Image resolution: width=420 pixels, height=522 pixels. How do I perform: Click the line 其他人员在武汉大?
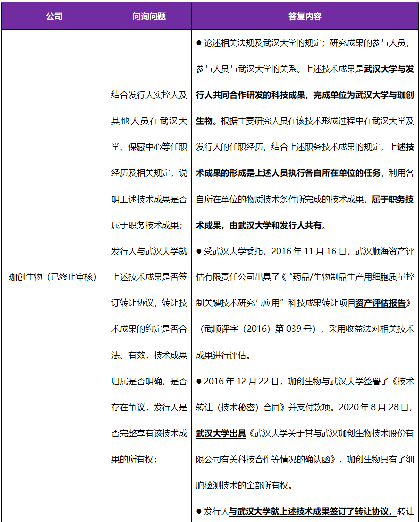click(149, 121)
